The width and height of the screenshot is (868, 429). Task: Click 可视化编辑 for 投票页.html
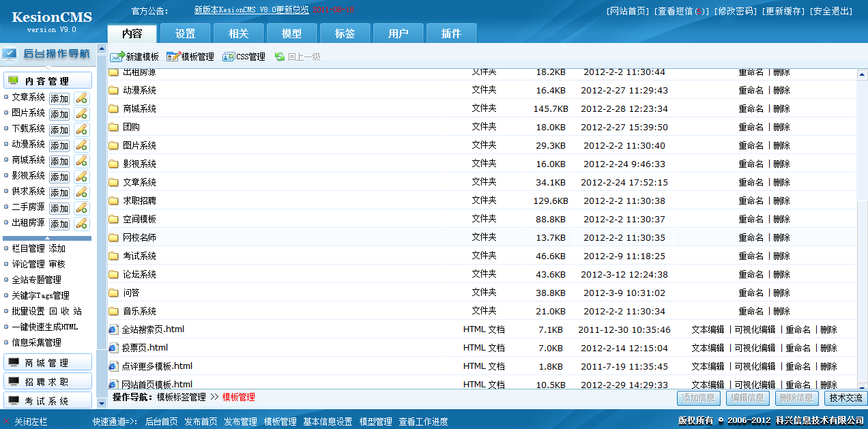point(755,348)
